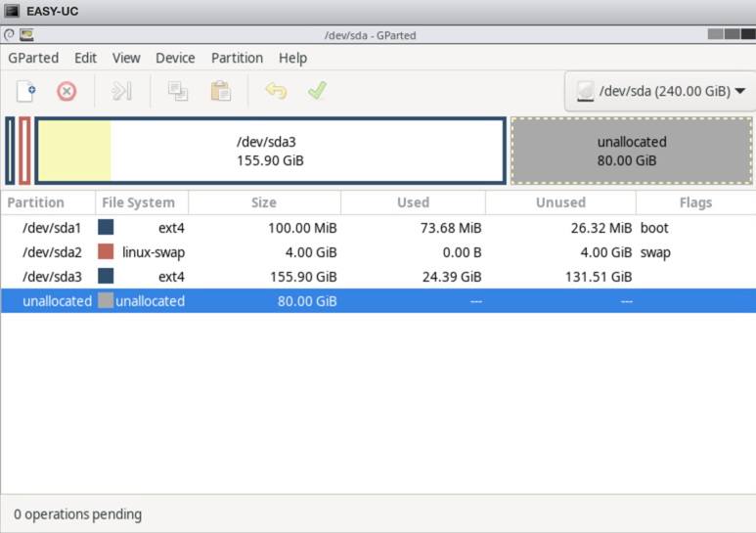
Task: Click the Debian icon in title bar
Action: click(x=9, y=34)
